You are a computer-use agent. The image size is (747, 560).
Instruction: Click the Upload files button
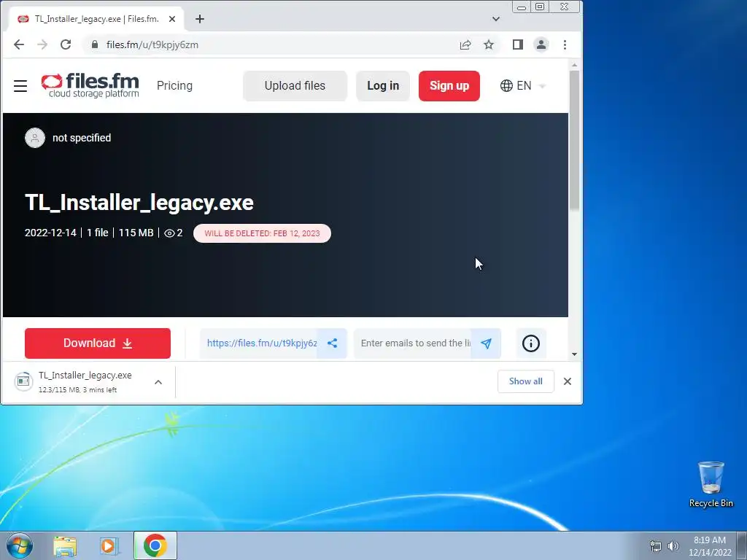tap(295, 86)
